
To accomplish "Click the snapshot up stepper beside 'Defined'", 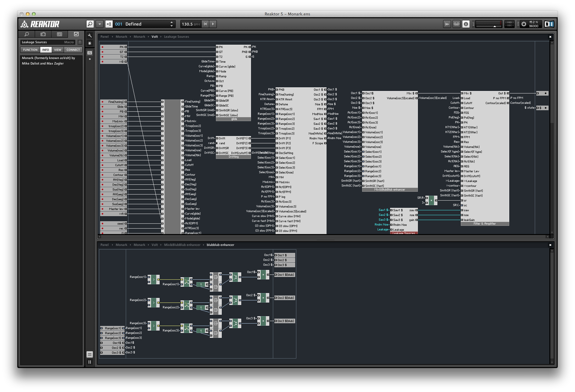I will tap(171, 22).
